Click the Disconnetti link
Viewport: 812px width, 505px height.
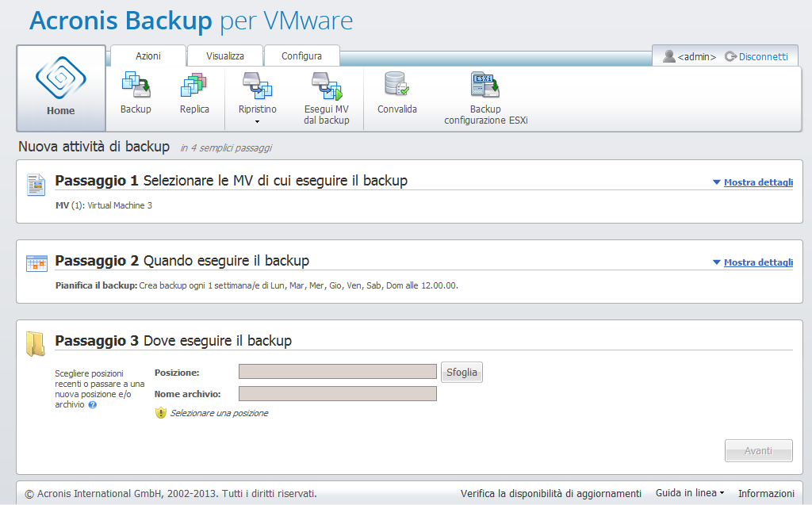[x=764, y=56]
